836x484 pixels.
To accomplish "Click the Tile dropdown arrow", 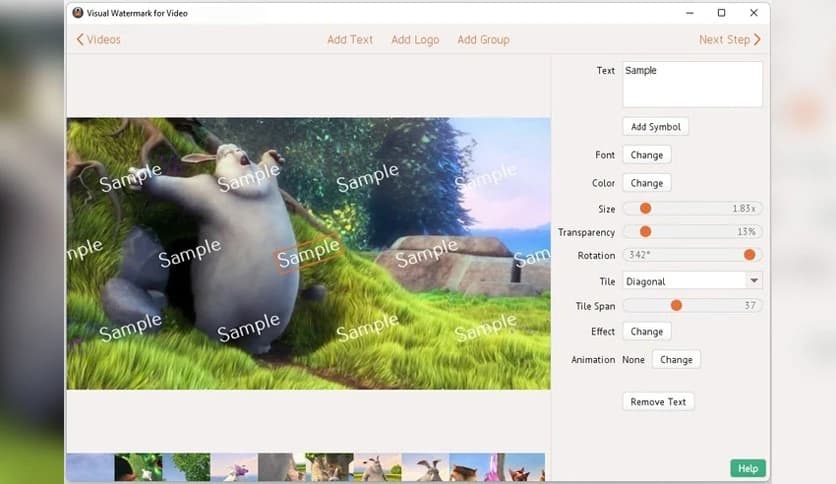I will coord(754,280).
